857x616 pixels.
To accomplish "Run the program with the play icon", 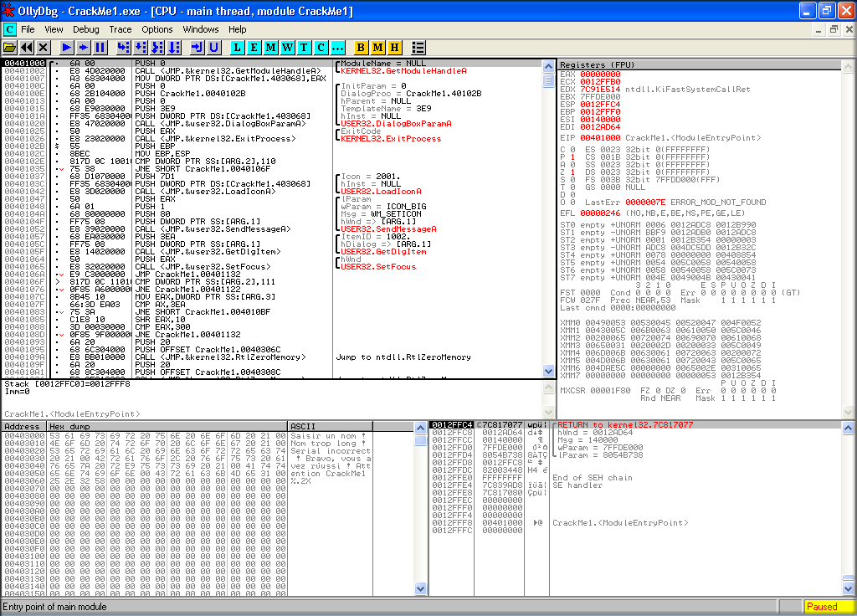I will tap(67, 48).
